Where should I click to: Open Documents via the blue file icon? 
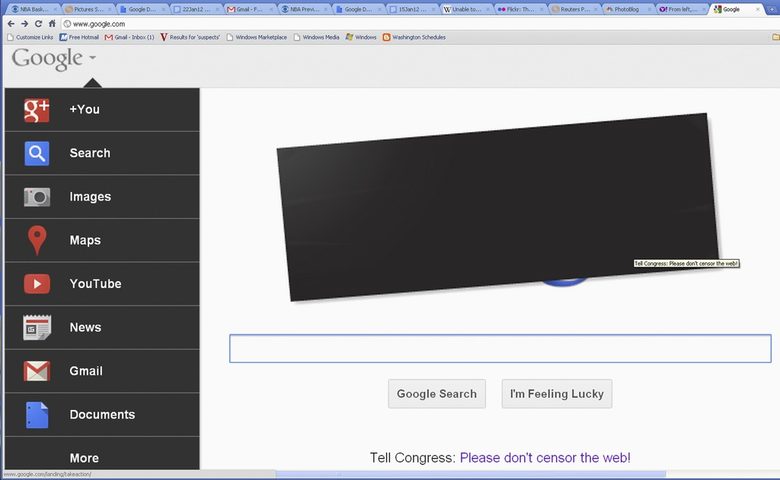tap(37, 415)
